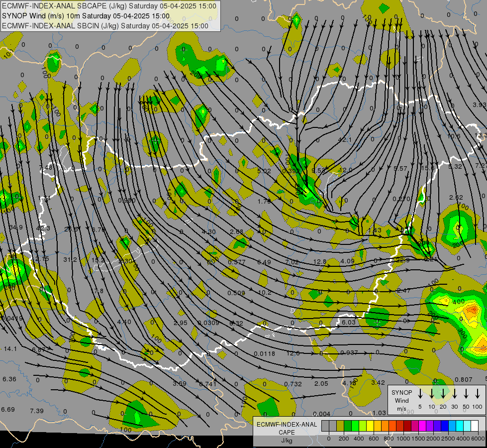Screen dimensions: 487x448
Task: Click the 0.392 value on the map
Action: click(x=291, y=171)
